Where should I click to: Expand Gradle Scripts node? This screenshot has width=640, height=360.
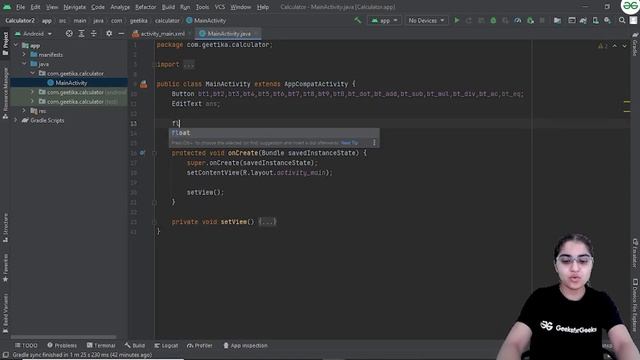[16, 120]
